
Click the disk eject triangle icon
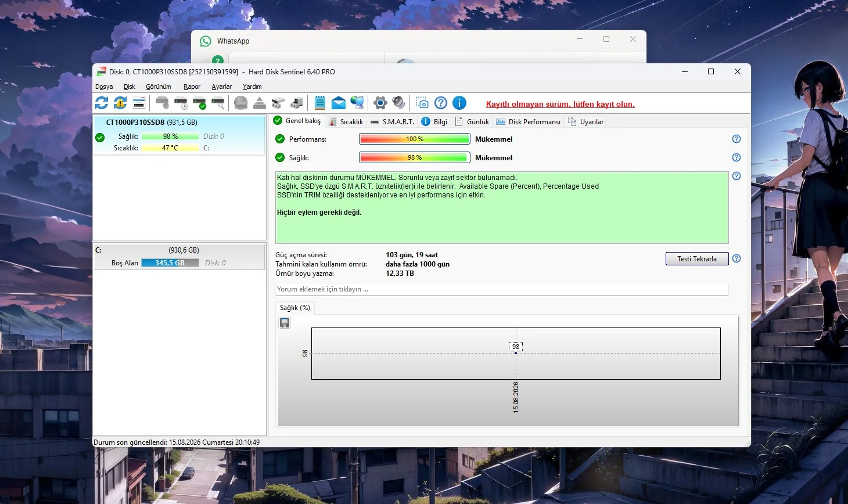[x=260, y=103]
